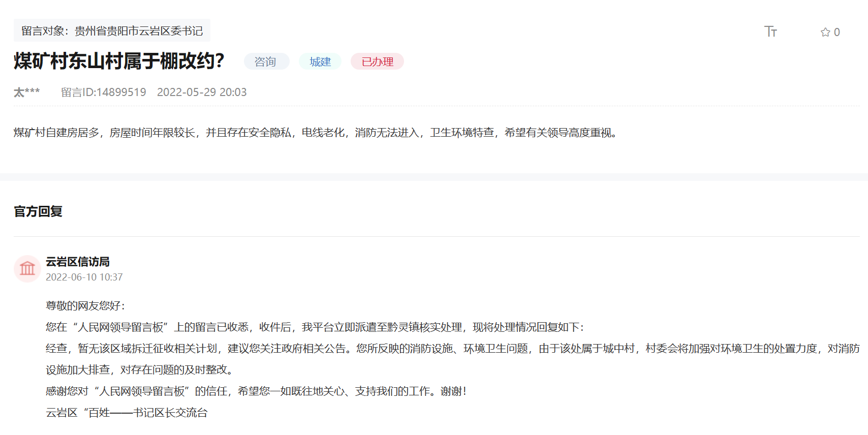Click the responder name 云岩区信访局
This screenshot has height=435, width=868.
[78, 262]
